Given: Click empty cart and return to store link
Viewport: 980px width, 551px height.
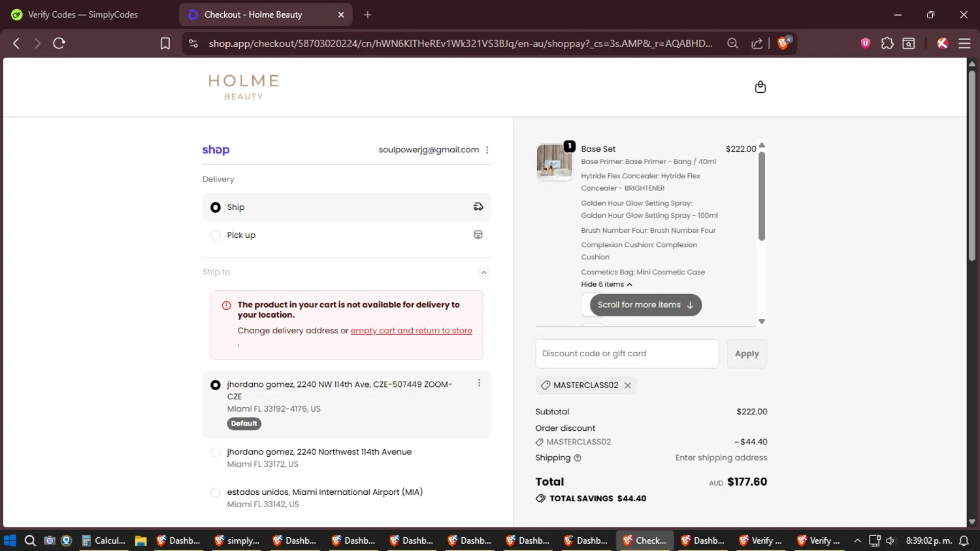Looking at the screenshot, I should tap(411, 331).
